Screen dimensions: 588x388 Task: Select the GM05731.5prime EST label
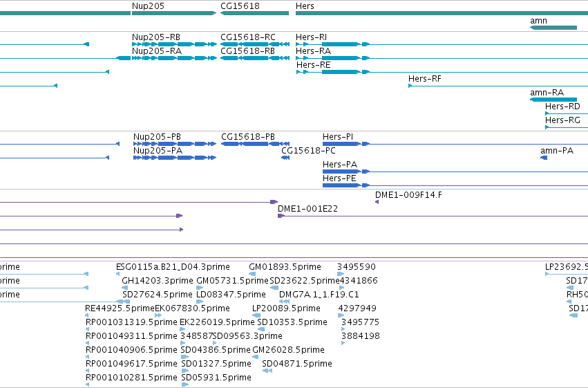pos(232,281)
